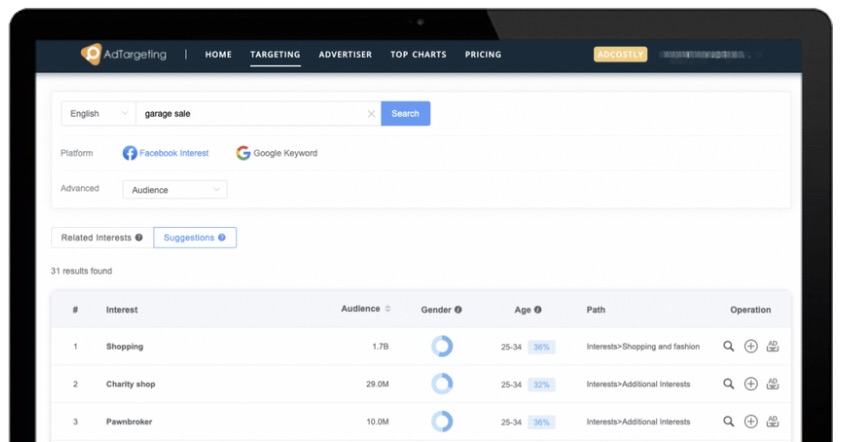842x442 pixels.
Task: Click the 29.0M audience value
Action: click(x=378, y=384)
